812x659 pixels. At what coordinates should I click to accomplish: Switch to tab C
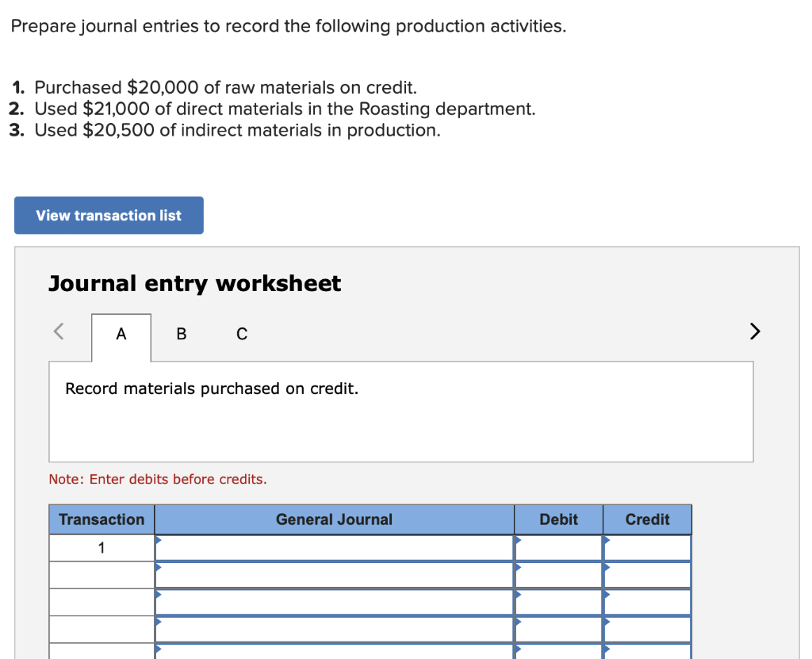(x=241, y=334)
